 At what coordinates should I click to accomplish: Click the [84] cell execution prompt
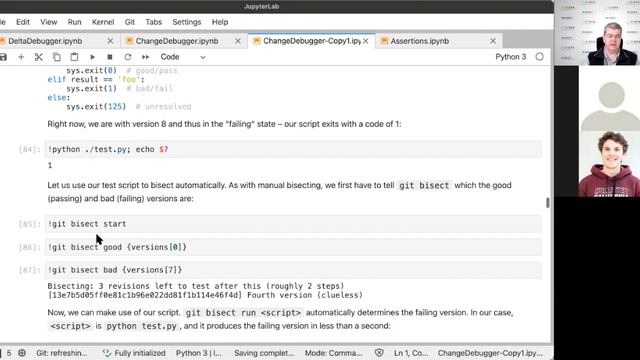coord(29,150)
